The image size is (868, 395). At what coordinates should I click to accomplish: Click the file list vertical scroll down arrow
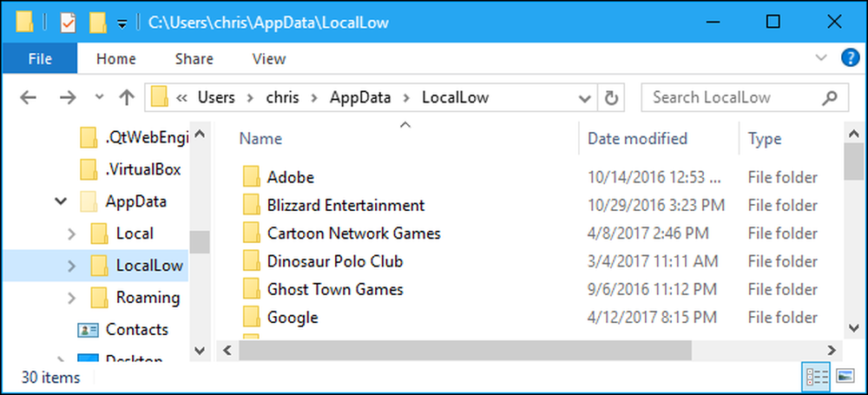[x=854, y=328]
